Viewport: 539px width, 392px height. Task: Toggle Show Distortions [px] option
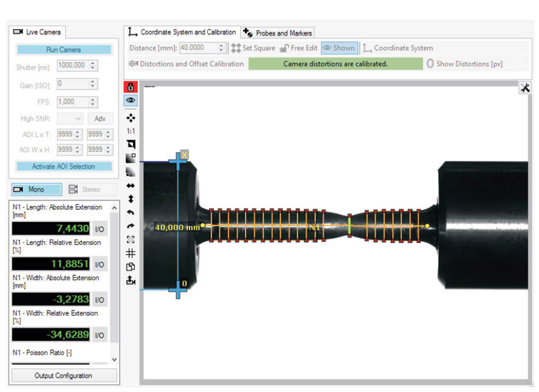tap(464, 64)
